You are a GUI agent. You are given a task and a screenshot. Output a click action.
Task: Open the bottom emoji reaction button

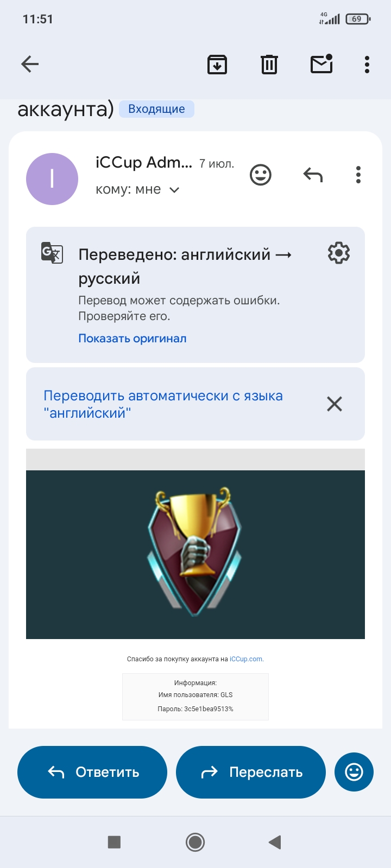coord(354,772)
